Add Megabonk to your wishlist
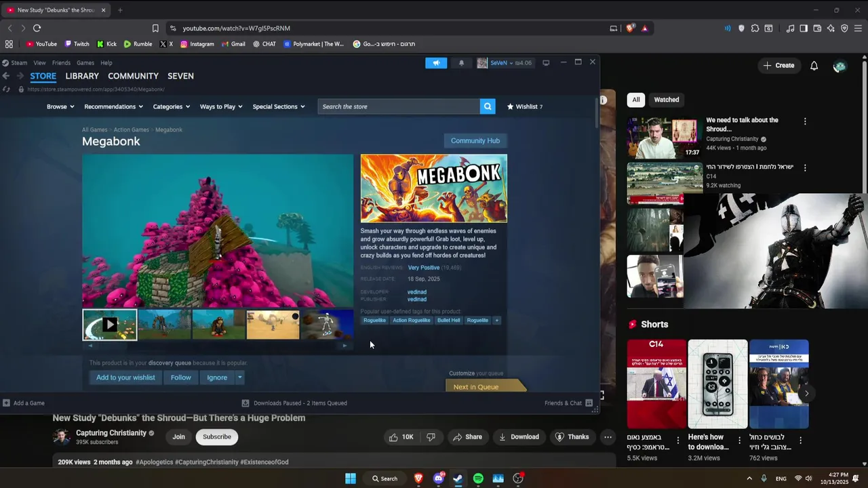The image size is (868, 488). pyautogui.click(x=125, y=378)
